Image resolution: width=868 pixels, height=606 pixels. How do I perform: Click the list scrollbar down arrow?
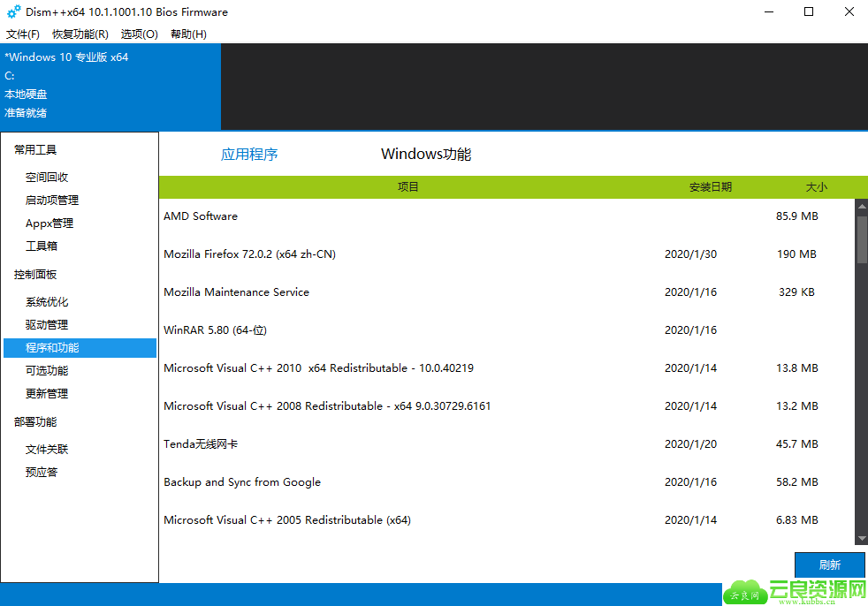(x=862, y=539)
